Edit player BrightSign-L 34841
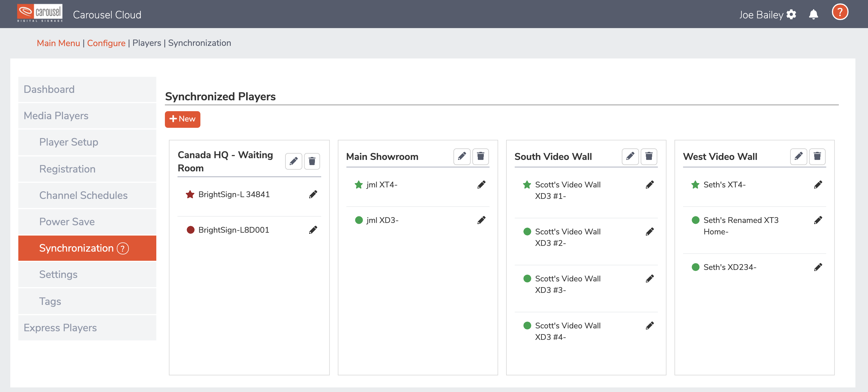Screen dimensions: 868x392 click(x=313, y=194)
